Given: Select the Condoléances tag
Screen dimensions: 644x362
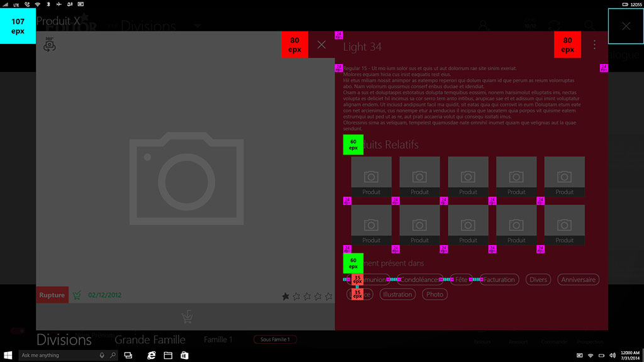Looking at the screenshot, I should click(419, 280).
